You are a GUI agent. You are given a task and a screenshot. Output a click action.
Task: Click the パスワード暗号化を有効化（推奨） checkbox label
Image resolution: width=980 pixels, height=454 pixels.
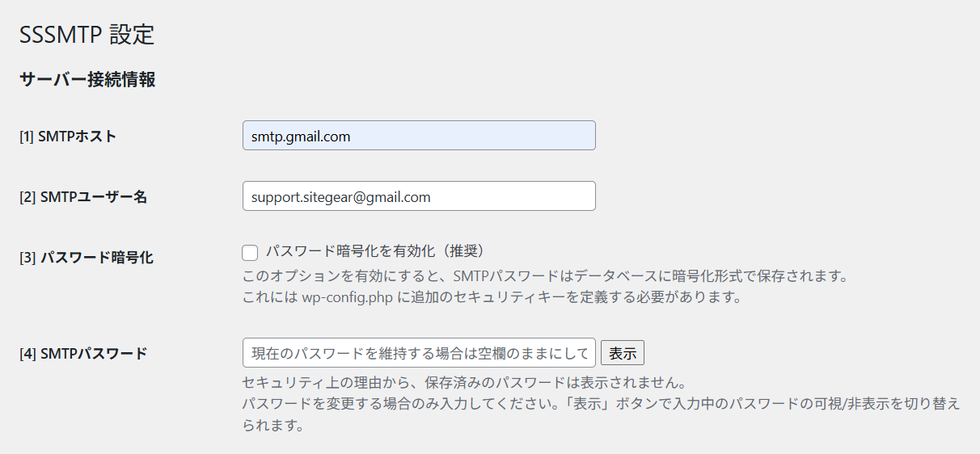click(x=374, y=251)
